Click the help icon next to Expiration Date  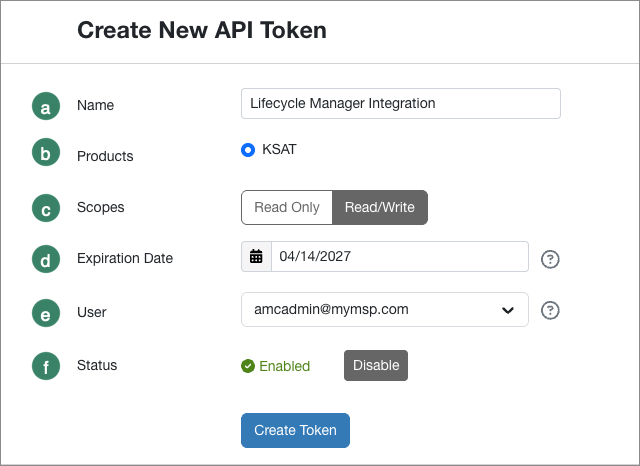(550, 259)
